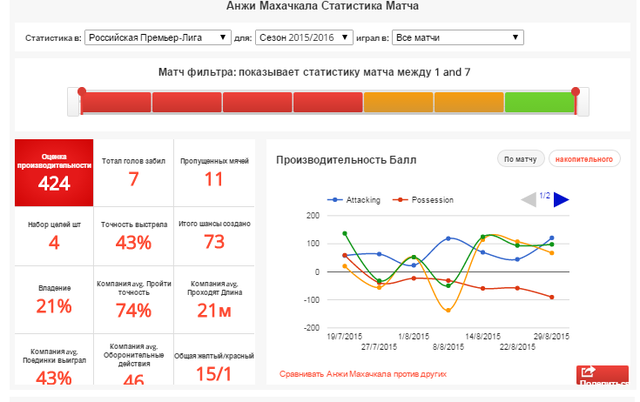Click the 27/7/2015 date axis label
Screen dimensions: 640x402
pos(379,347)
